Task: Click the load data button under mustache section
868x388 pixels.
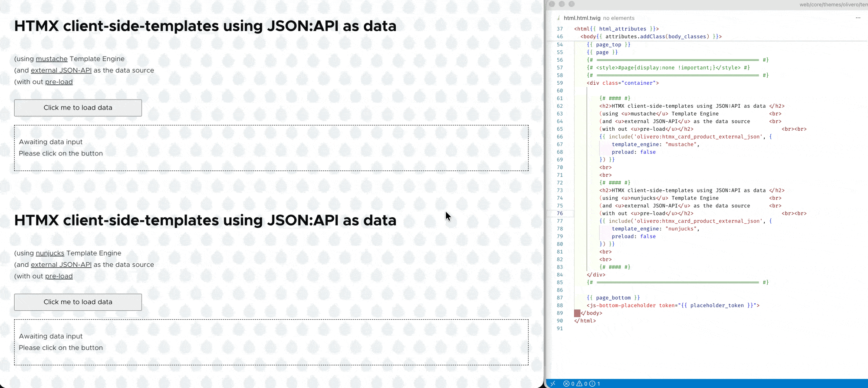Action: click(x=78, y=108)
